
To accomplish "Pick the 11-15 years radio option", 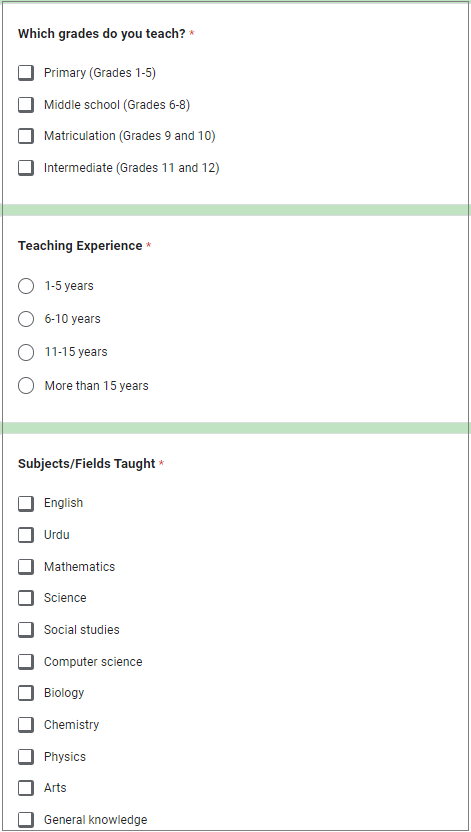I will pyautogui.click(x=25, y=352).
